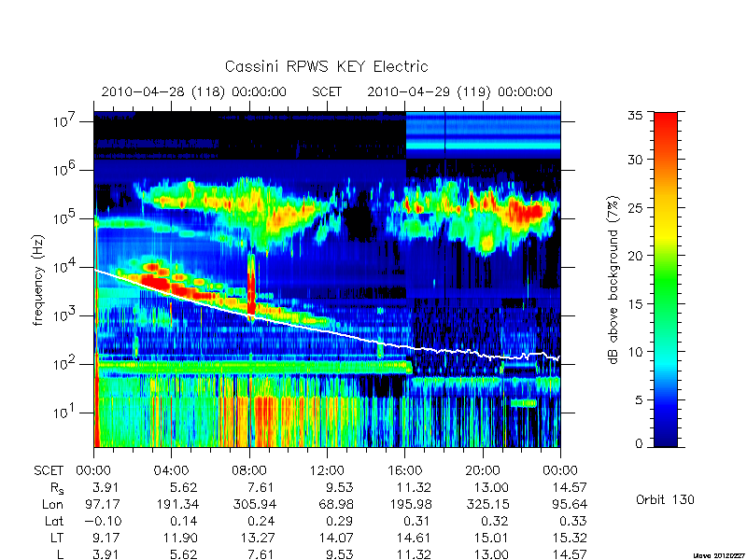Click the Lon value 68.98
This screenshot has width=747, height=560.
click(336, 504)
